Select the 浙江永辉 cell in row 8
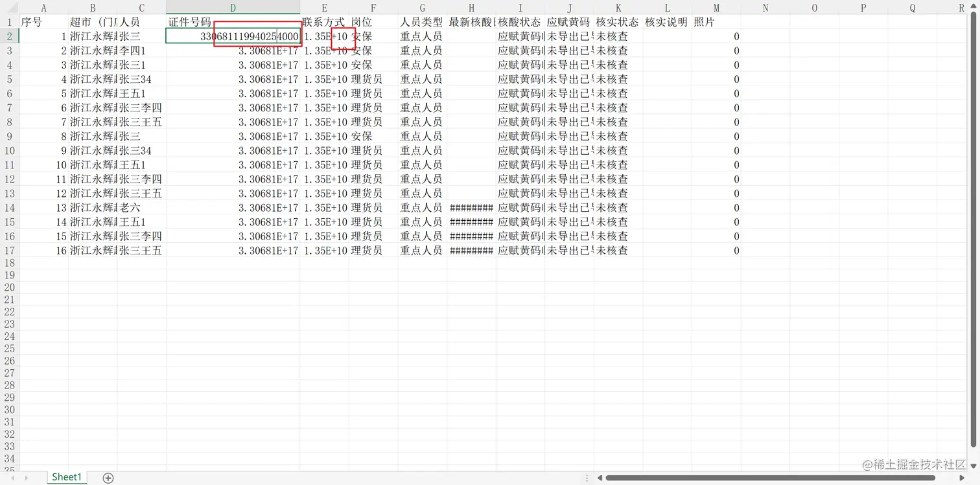Image resolution: width=980 pixels, height=485 pixels. [93, 122]
